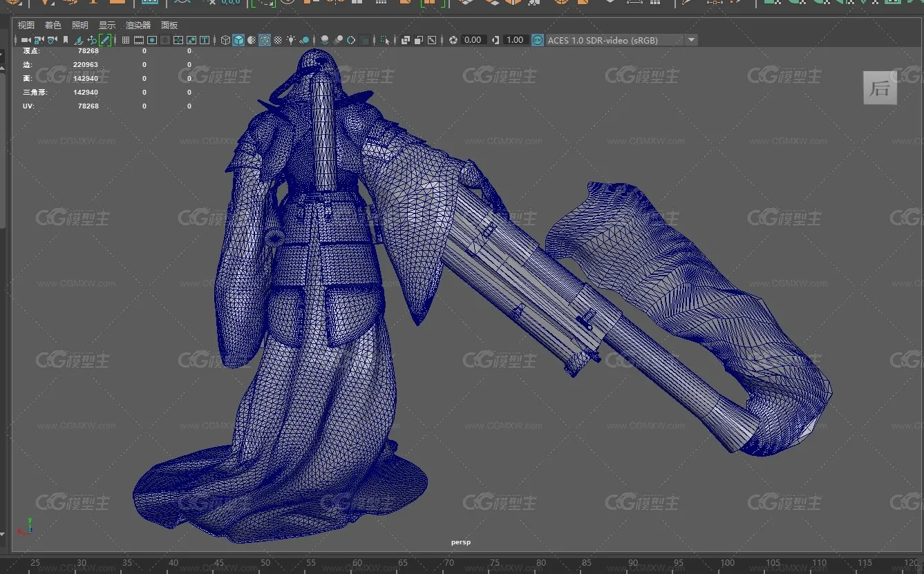This screenshot has height=574, width=924.
Task: Click Isolate Select icon
Action: (384, 40)
